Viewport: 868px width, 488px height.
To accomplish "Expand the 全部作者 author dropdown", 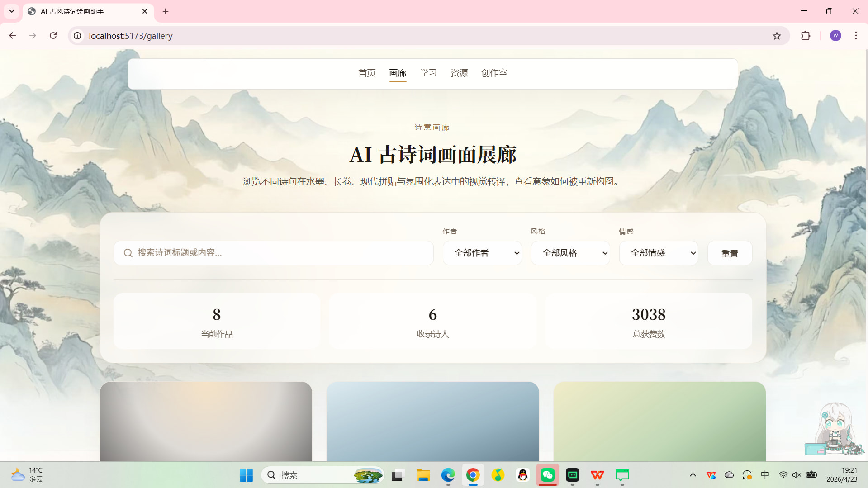I will (482, 253).
